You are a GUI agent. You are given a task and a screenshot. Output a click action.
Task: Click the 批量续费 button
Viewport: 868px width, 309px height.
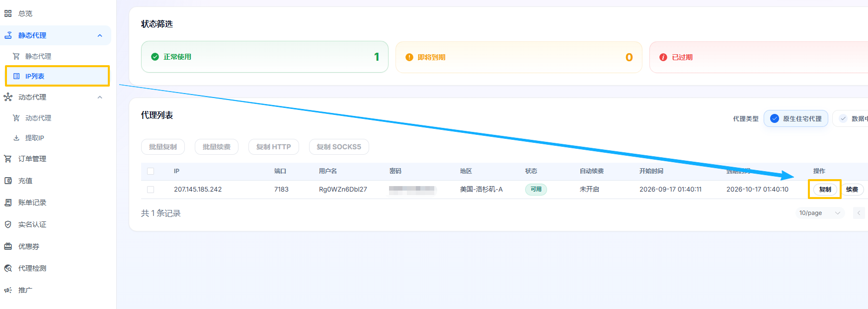pyautogui.click(x=217, y=147)
